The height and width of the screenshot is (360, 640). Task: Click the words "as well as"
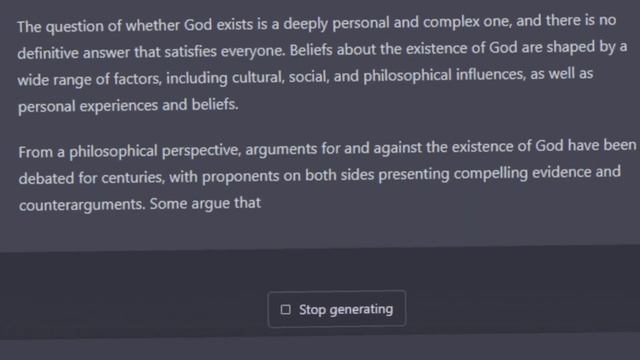pos(562,74)
